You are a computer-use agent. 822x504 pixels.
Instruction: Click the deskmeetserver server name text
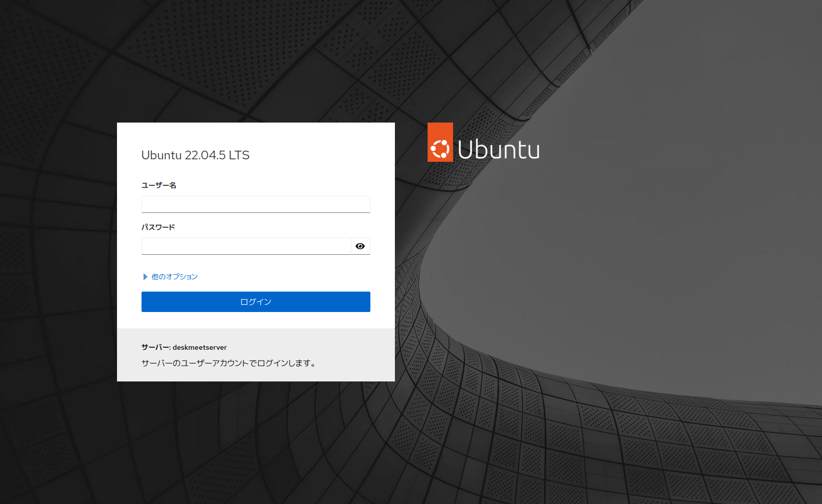point(200,347)
